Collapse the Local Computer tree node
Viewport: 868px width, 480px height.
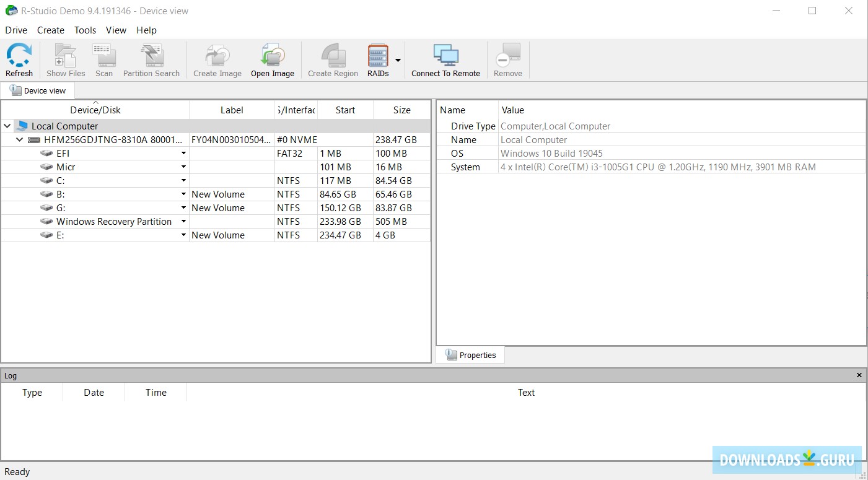click(x=7, y=126)
